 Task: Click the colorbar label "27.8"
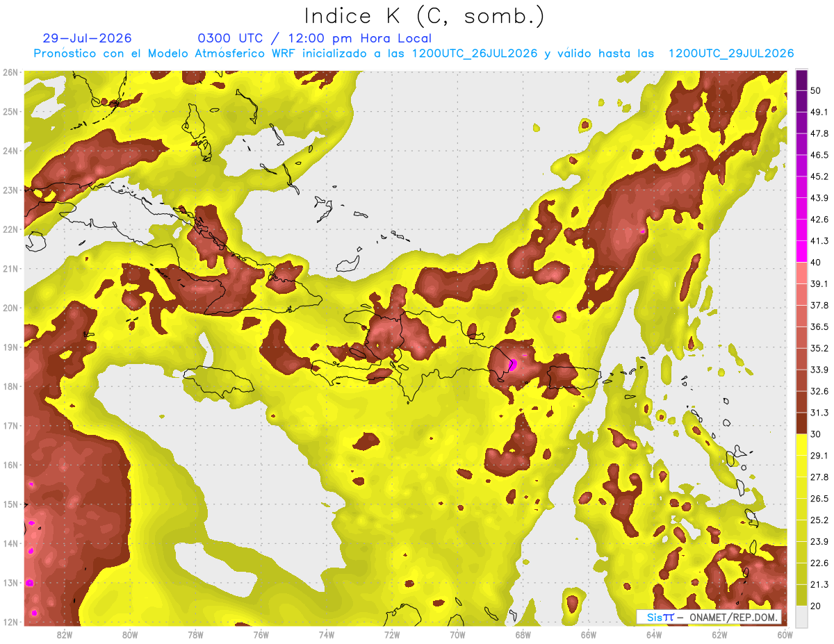coord(819,477)
